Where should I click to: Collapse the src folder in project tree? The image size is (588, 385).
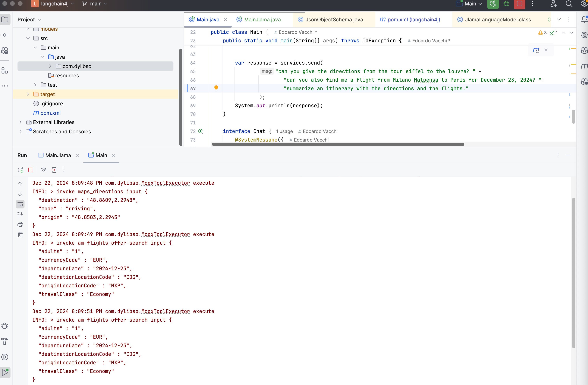coord(28,38)
